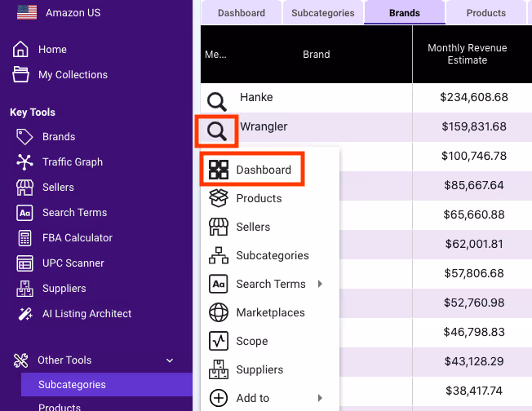Open FBA Calculator link in sidebar
Viewport: 532px width, 411px height.
[x=78, y=238]
